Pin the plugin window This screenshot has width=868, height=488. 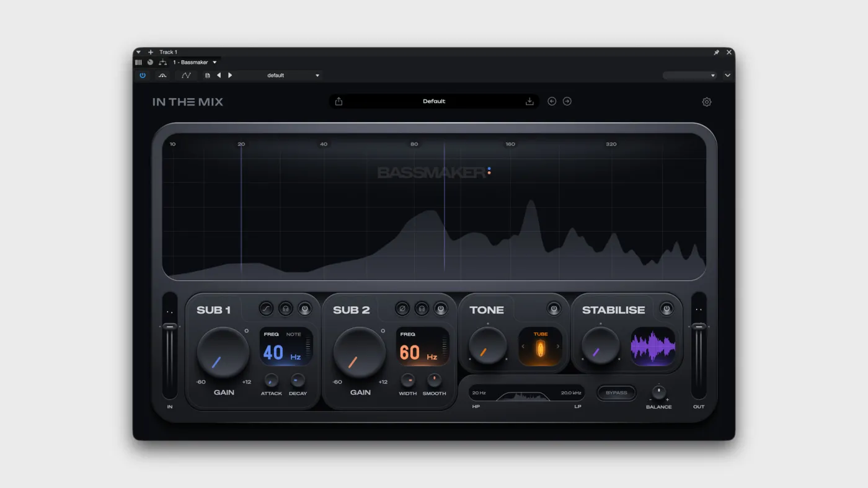coord(717,53)
